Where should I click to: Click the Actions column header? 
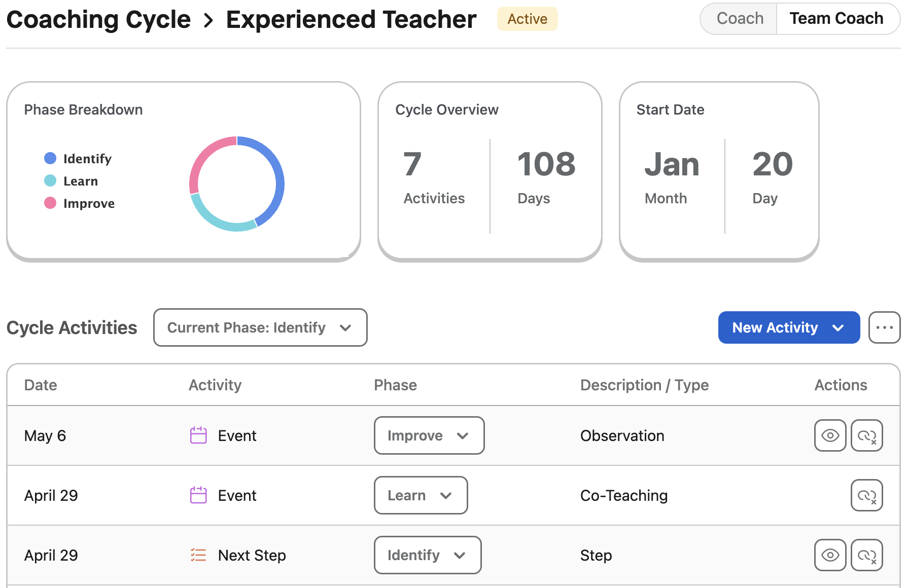(x=841, y=385)
